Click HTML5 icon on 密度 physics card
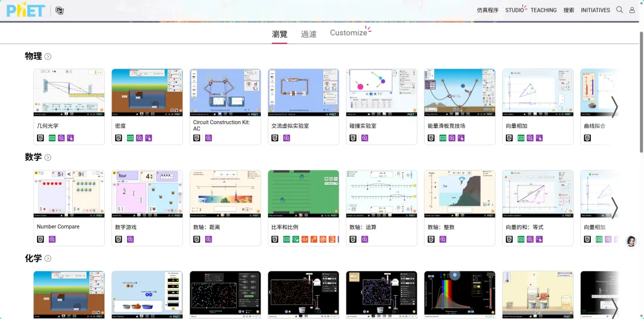This screenshot has height=319, width=644. point(118,138)
